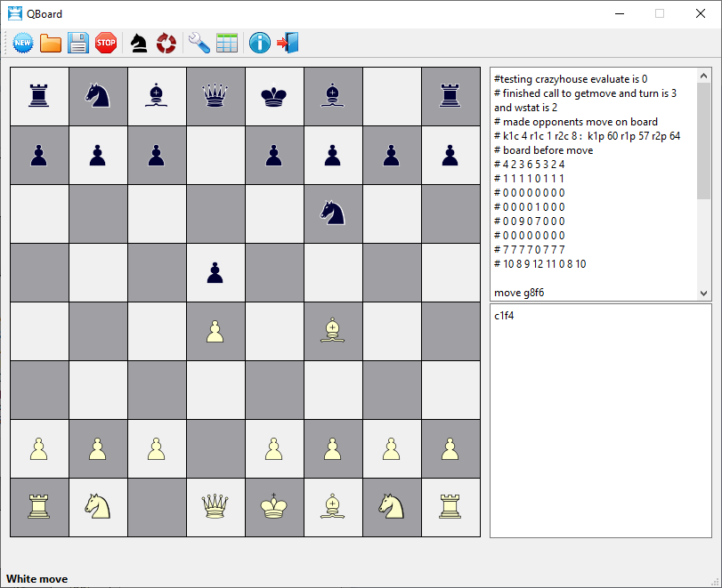Select the black rook on h8
722x588 pixels.
click(x=450, y=96)
